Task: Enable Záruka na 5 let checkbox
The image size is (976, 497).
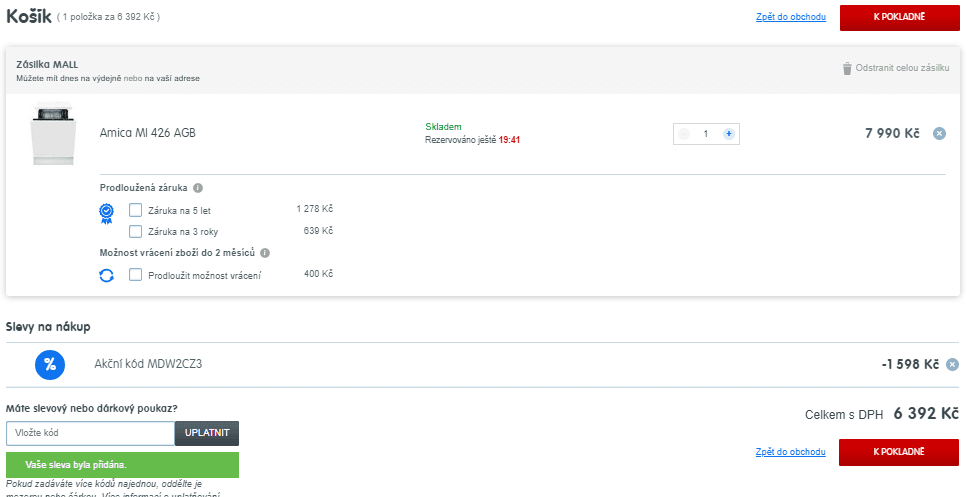Action: (x=135, y=210)
